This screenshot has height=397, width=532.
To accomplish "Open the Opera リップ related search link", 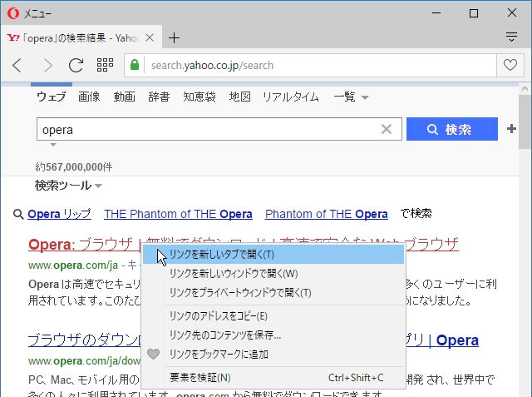I will [59, 214].
